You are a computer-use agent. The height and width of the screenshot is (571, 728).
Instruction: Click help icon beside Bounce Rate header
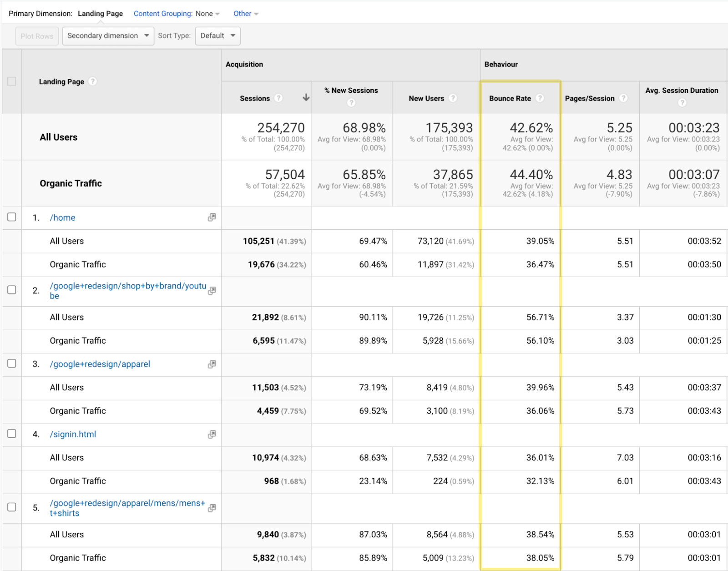540,98
